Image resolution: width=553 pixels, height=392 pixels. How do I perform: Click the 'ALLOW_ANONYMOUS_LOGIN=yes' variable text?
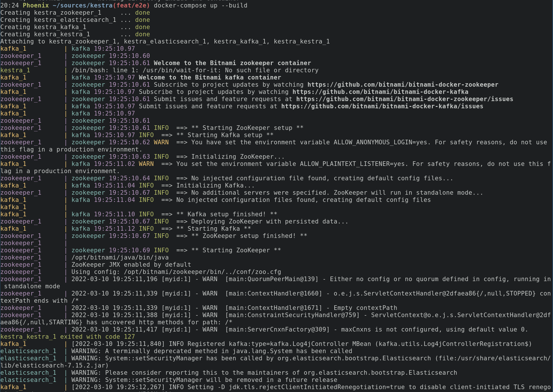[x=381, y=142]
